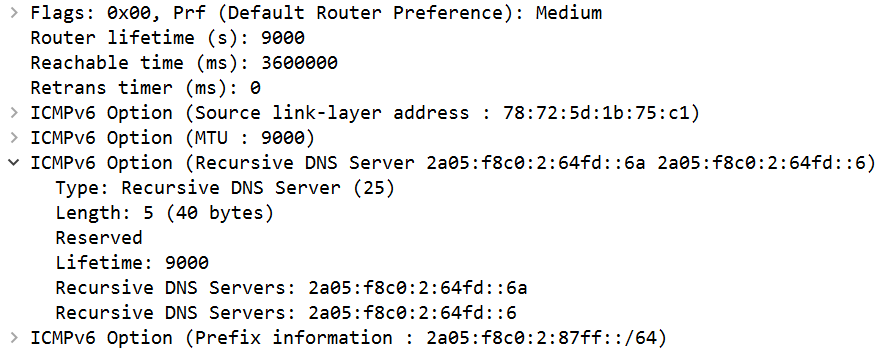Select DNS server entry ending in ::6a
Screen dimensions: 881x360
point(291,288)
